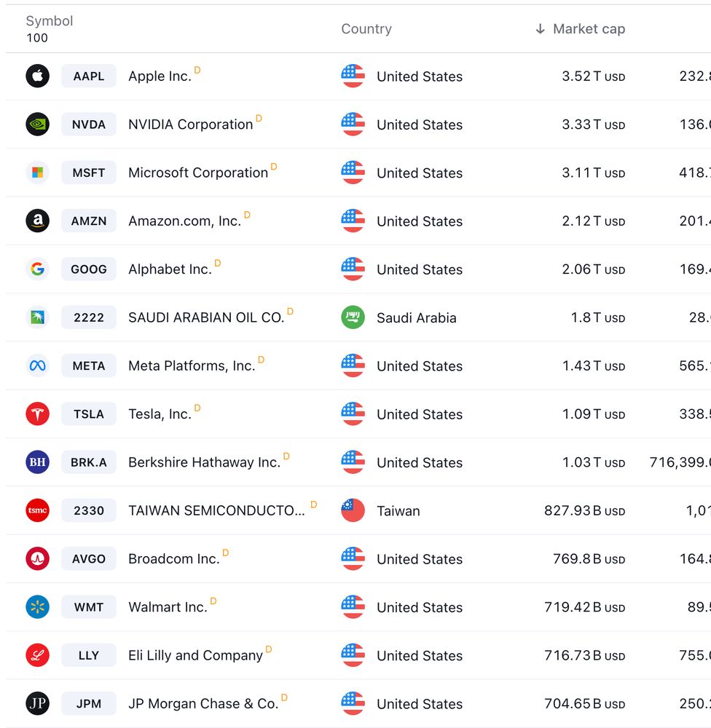Click the Tesla logo icon
The height and width of the screenshot is (728, 711).
(x=37, y=414)
